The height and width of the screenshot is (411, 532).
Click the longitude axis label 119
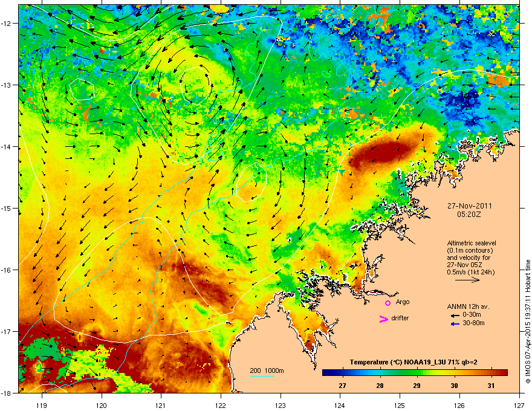[42, 405]
